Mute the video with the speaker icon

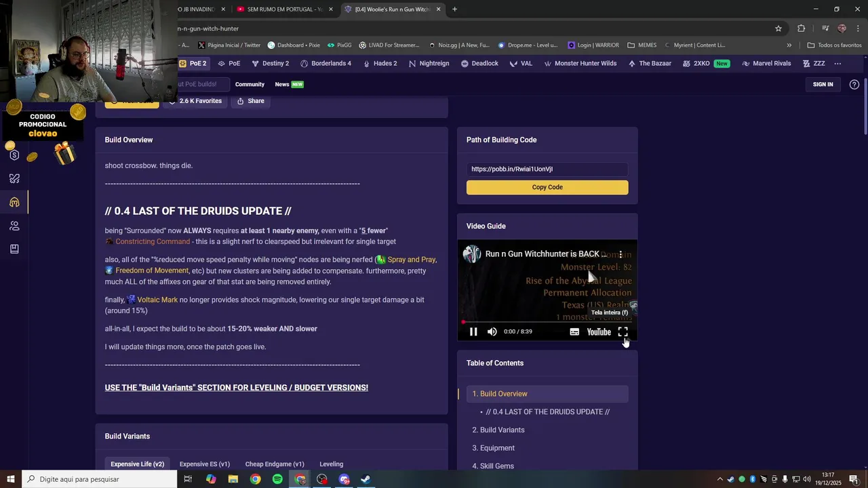[x=492, y=331]
